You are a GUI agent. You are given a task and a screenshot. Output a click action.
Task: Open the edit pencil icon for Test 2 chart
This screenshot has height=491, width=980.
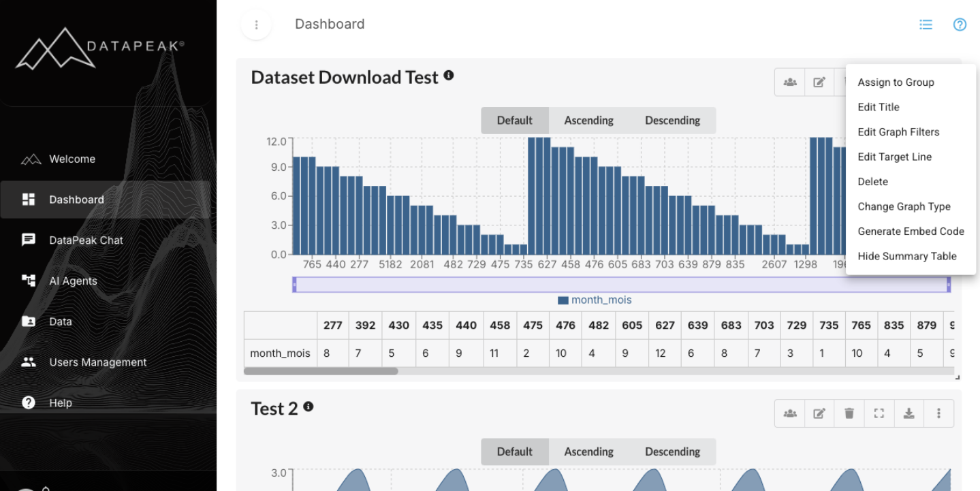tap(819, 413)
